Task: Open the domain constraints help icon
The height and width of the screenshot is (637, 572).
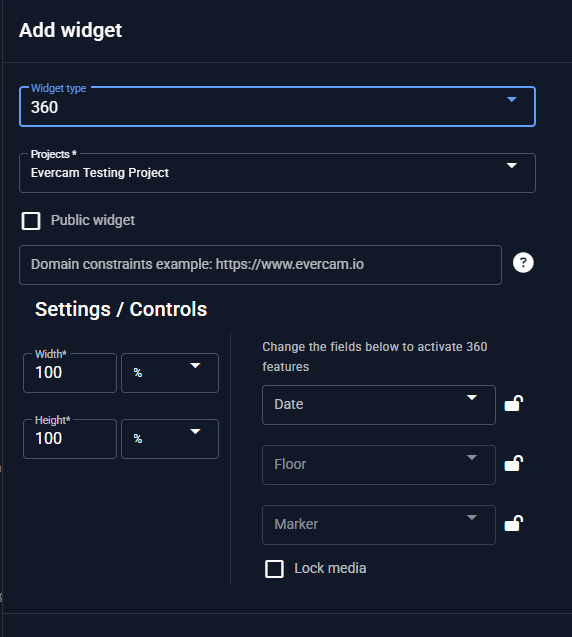Action: 523,263
